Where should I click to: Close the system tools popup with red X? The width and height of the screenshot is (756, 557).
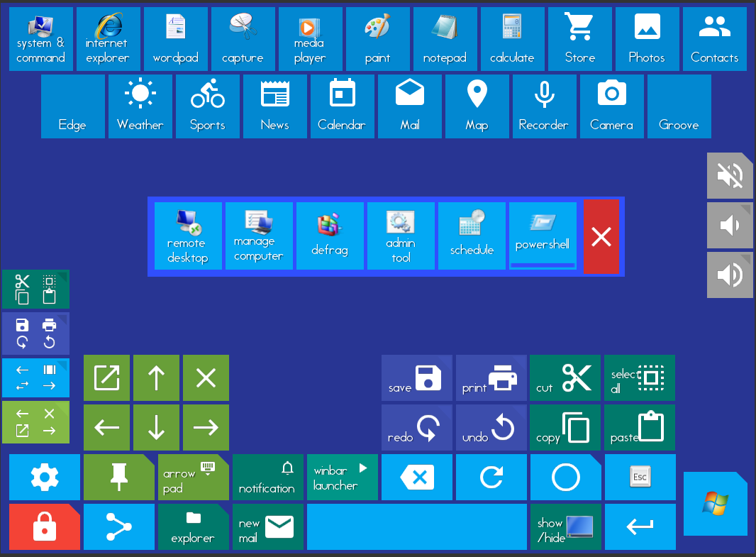point(601,237)
